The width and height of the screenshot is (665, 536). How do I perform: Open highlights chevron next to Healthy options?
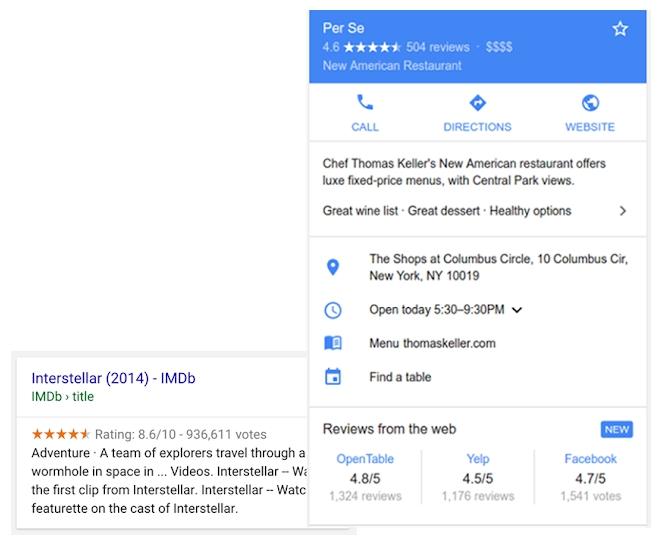tap(622, 211)
